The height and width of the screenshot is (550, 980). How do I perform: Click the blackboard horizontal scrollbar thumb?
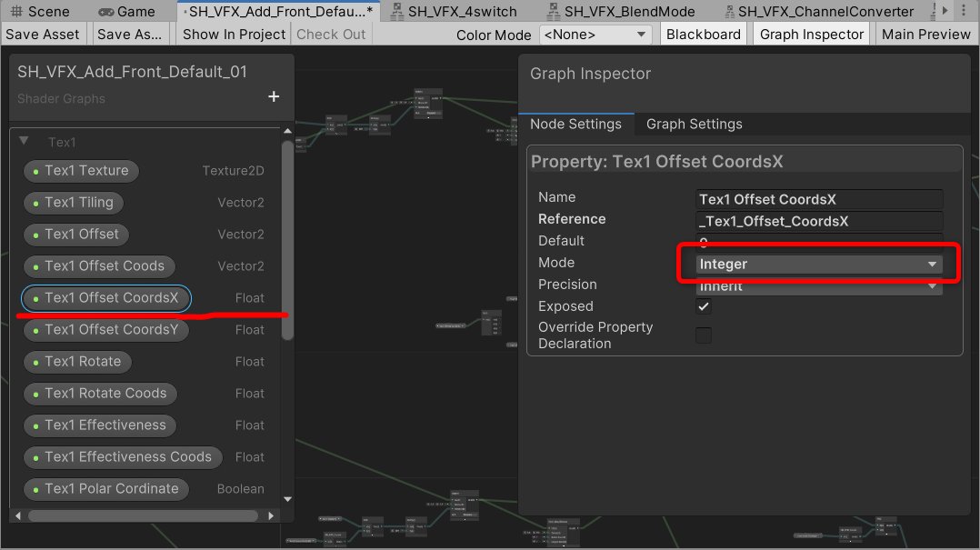click(143, 515)
